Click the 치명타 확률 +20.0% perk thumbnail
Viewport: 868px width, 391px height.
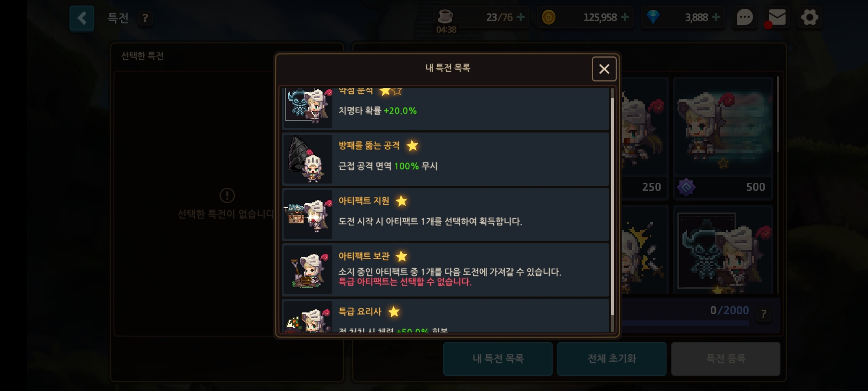pyautogui.click(x=307, y=108)
